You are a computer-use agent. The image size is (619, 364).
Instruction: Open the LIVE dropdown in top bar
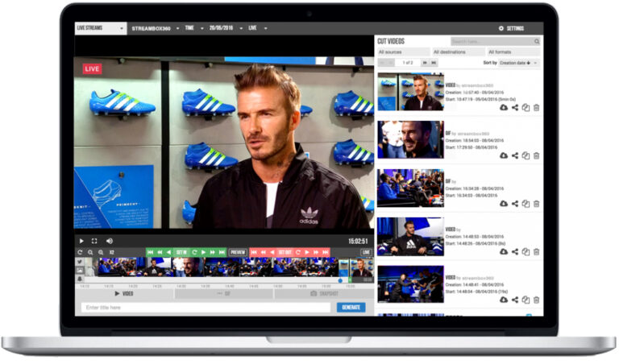tap(258, 28)
